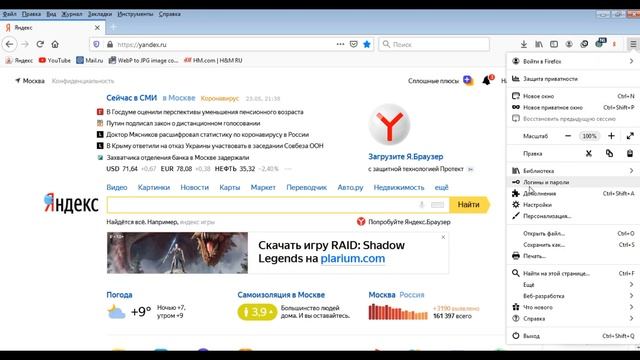Expand the Библиотека submenu

(573, 171)
